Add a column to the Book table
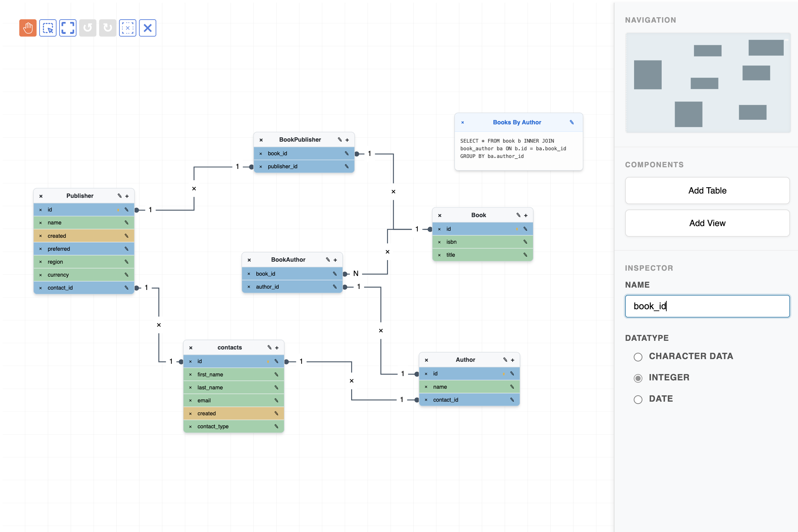Screen dimensions: 798x532 pos(526,215)
